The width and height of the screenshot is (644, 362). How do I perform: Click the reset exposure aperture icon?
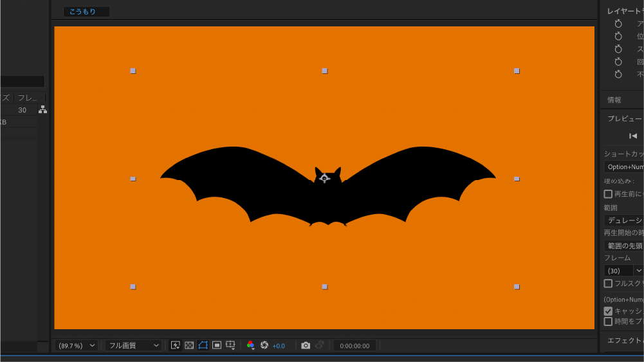(264, 345)
